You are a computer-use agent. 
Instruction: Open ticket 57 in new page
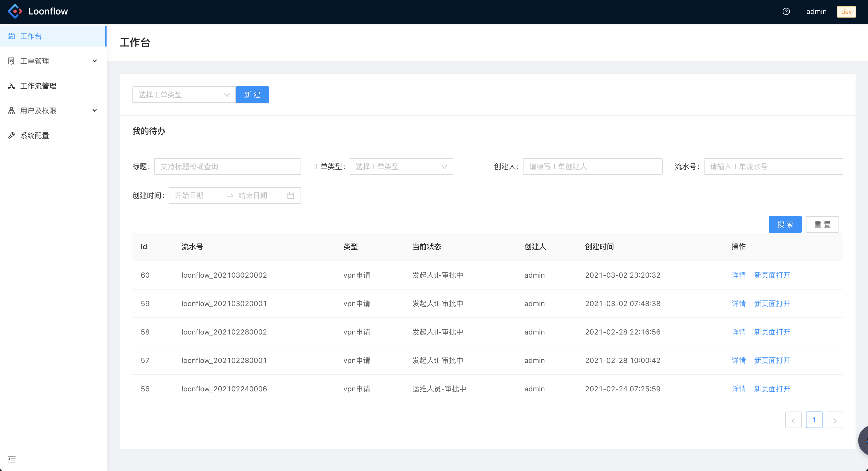[x=772, y=361]
